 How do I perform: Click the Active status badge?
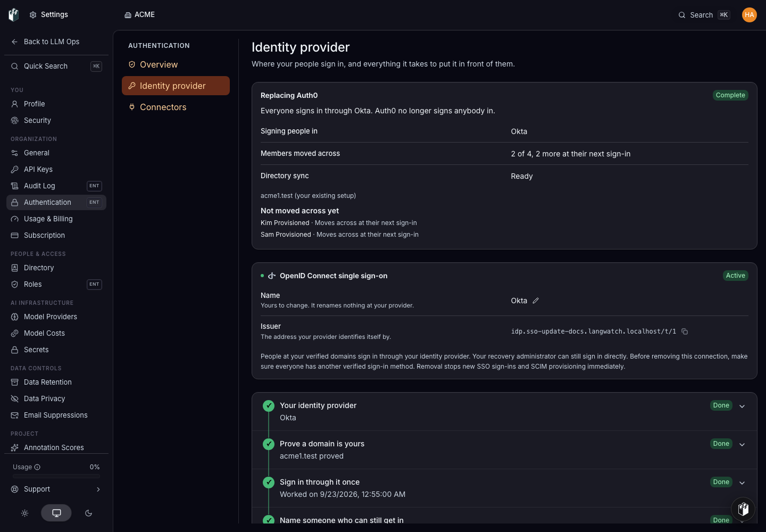click(735, 276)
